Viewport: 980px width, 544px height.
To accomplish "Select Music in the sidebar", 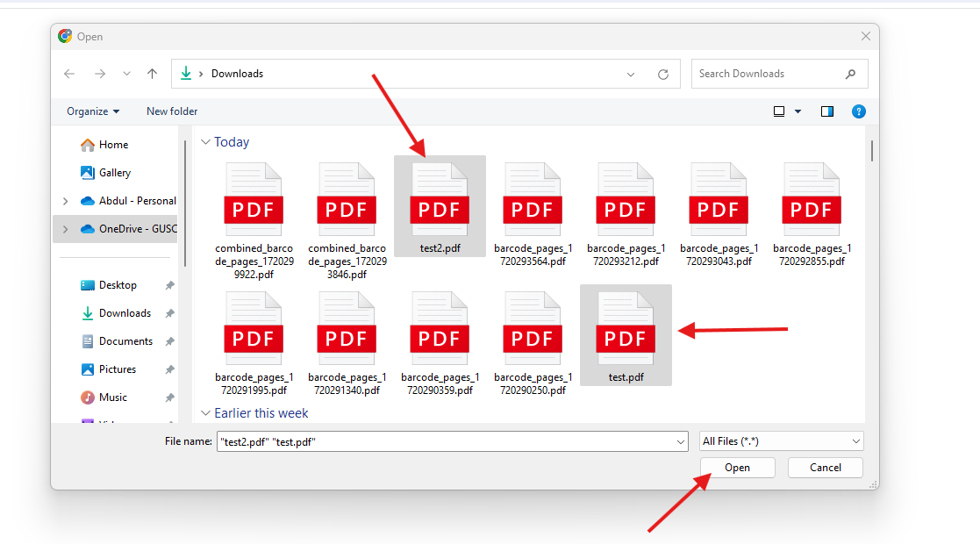I will 112,397.
